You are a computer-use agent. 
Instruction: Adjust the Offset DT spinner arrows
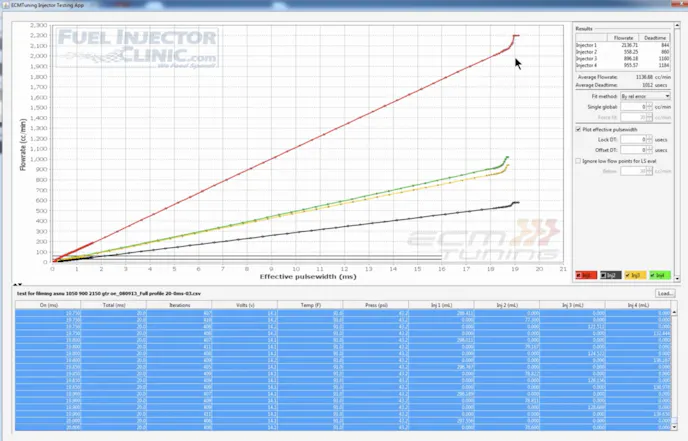click(x=652, y=150)
